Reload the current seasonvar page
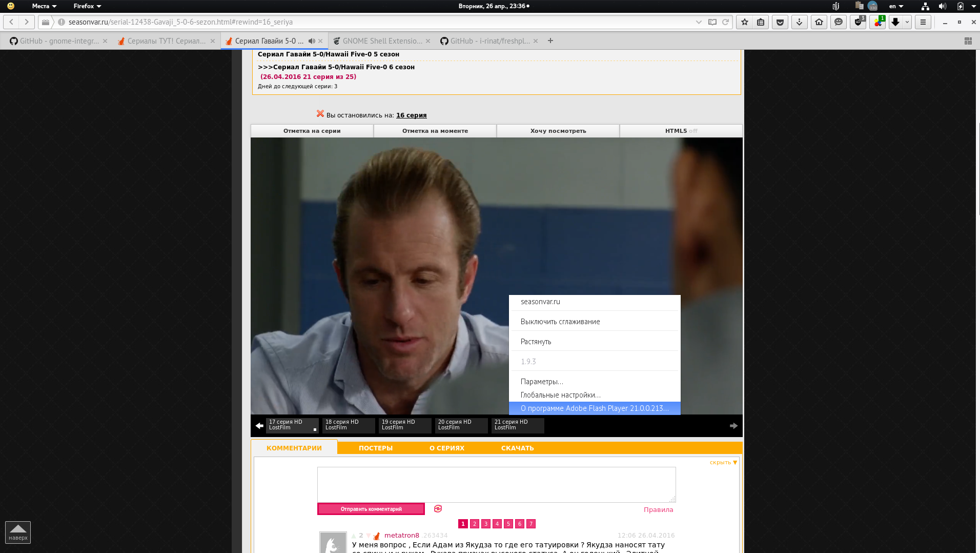Image resolution: width=980 pixels, height=553 pixels. click(725, 22)
